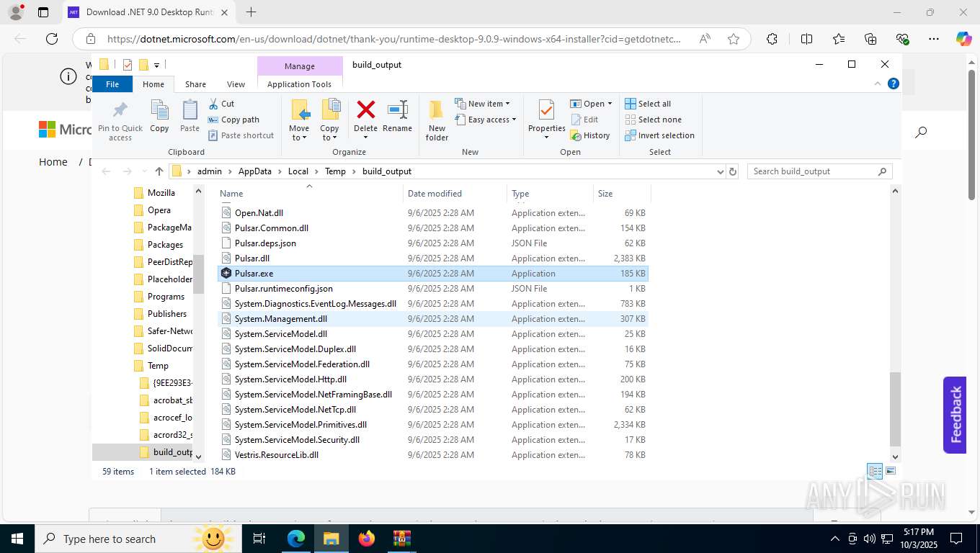Pin the folder to Quick access
The height and width of the screenshot is (553, 980).
(120, 120)
